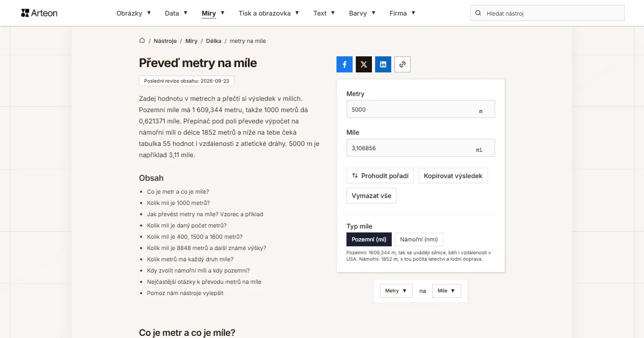The image size is (644, 338).
Task: Focus the Metry input field
Action: pos(421,109)
